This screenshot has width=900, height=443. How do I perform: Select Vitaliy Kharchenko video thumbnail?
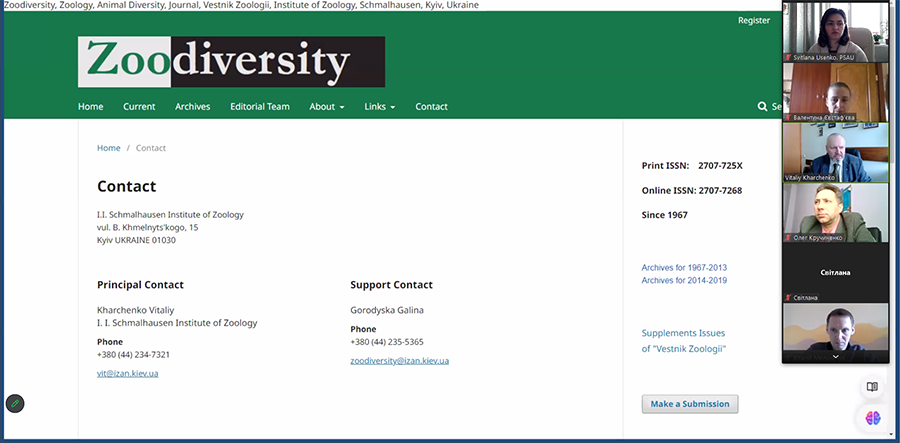[x=836, y=153]
